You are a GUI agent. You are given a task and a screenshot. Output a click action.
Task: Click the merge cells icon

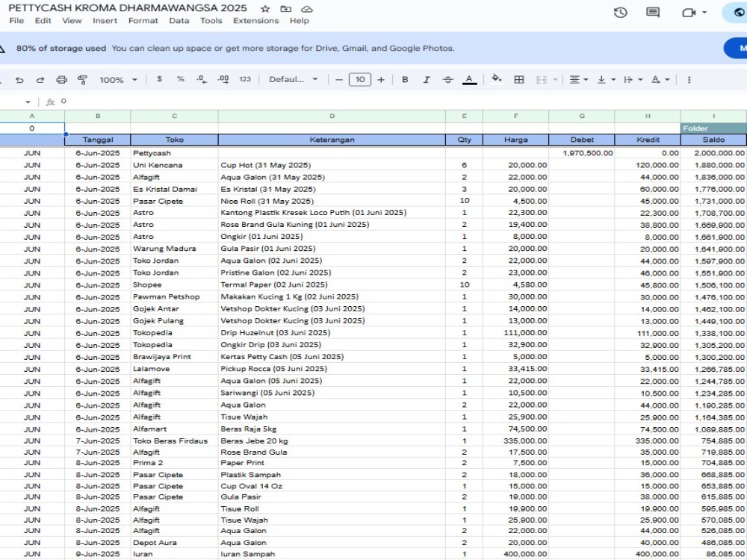click(x=541, y=80)
